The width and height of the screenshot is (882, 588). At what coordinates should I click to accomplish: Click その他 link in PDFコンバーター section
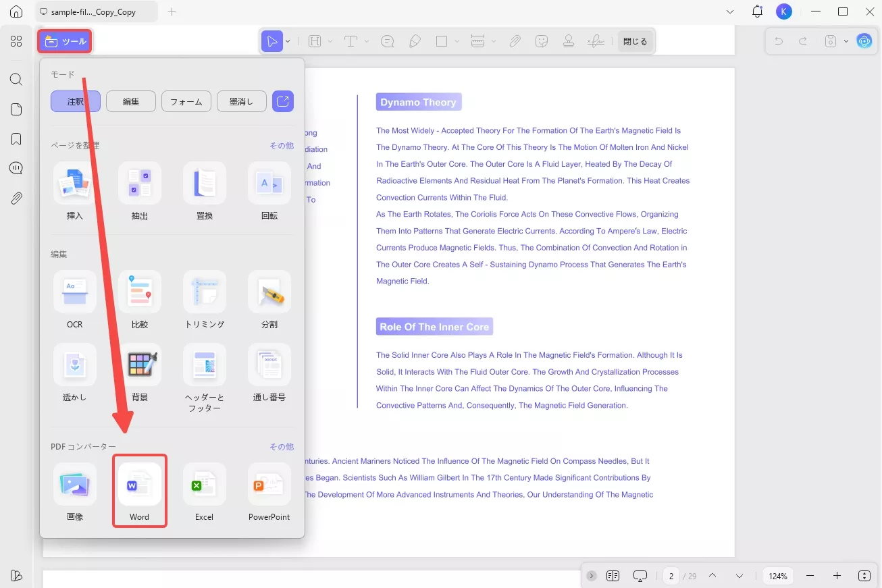282,447
